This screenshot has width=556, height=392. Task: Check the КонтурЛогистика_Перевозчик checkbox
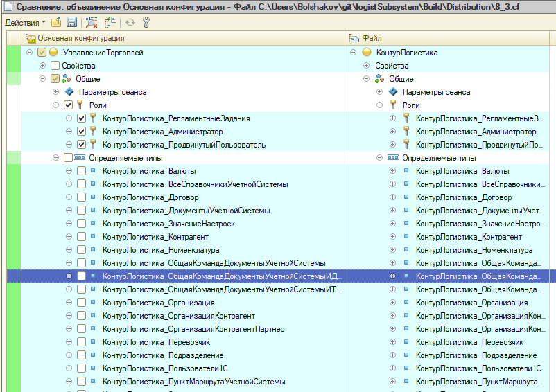click(82, 342)
